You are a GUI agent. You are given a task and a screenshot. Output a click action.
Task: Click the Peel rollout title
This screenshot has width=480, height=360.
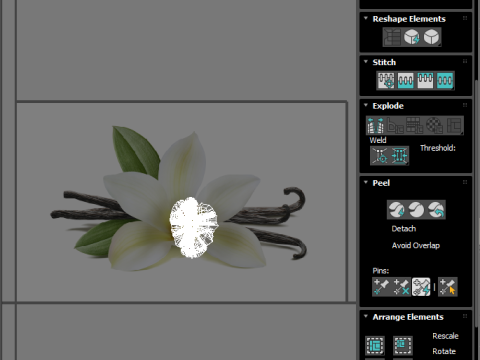[381, 183]
